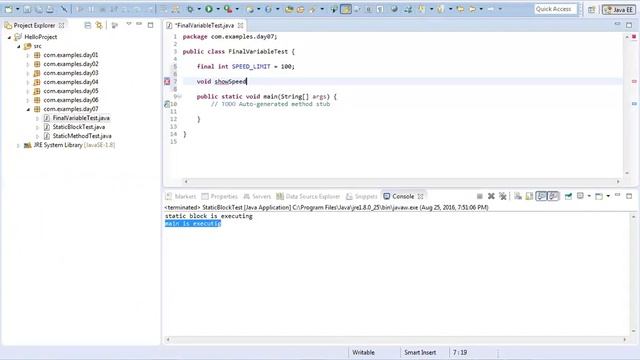Viewport: 640px width, 360px height.
Task: Click the editor horizontal scrollbar
Action: coord(402,181)
